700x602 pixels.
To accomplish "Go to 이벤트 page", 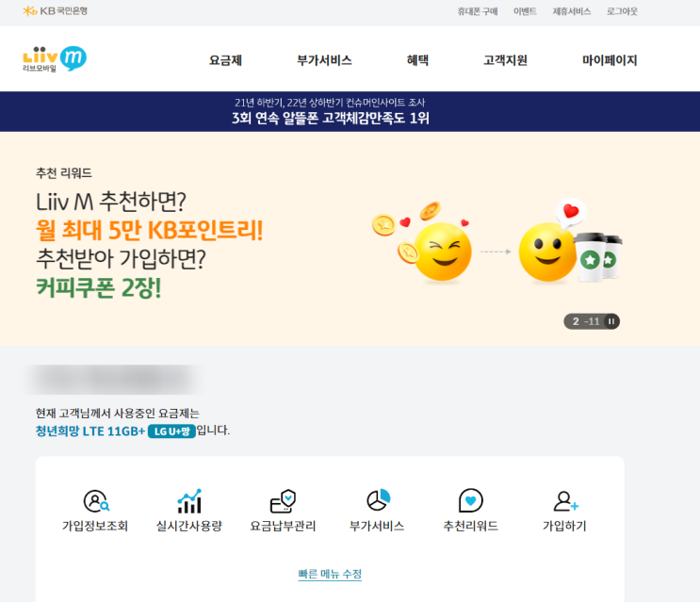I will [x=525, y=11].
